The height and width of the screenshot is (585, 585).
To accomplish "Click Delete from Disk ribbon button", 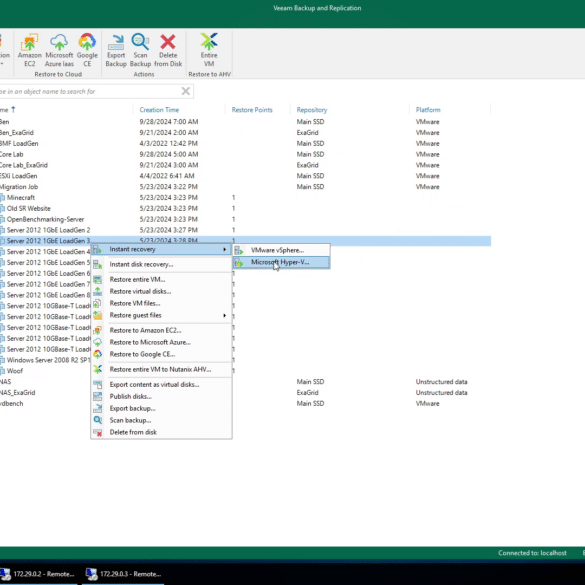I will [x=168, y=50].
